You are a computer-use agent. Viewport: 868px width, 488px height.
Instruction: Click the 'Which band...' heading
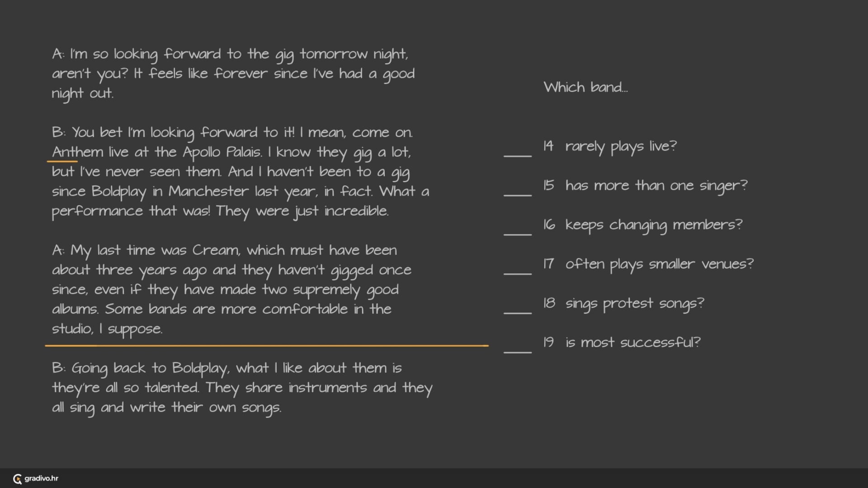(x=585, y=87)
